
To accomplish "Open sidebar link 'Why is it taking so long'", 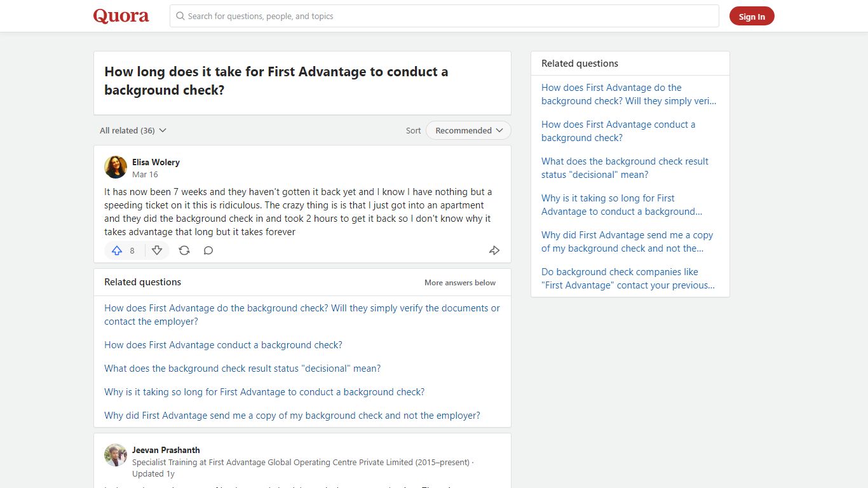I will click(x=621, y=205).
